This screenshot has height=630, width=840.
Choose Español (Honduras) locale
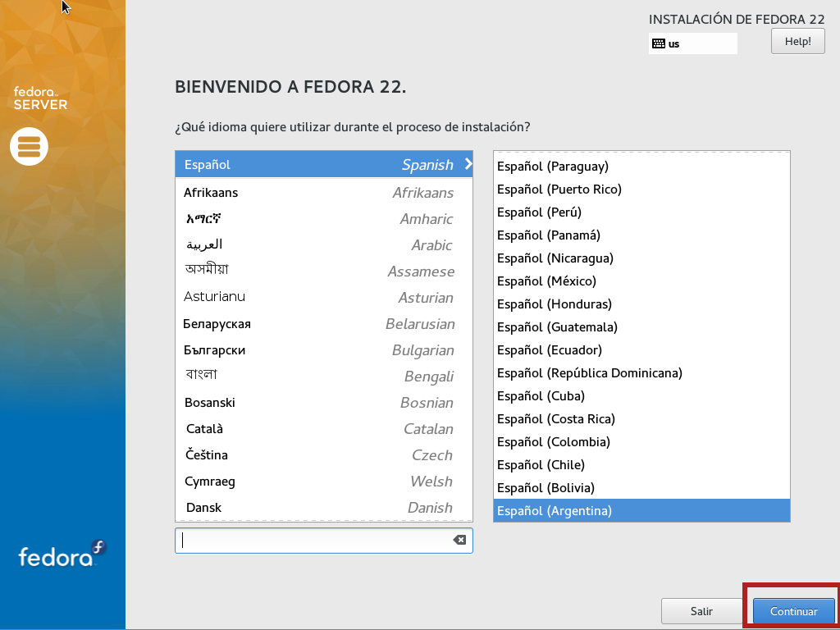(x=641, y=304)
